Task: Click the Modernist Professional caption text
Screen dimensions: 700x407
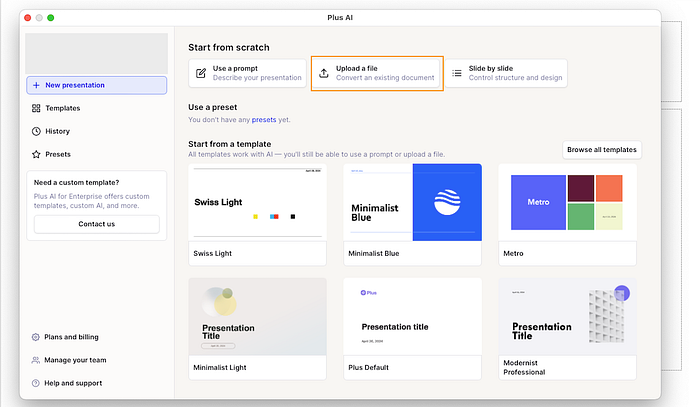Action: click(x=524, y=368)
